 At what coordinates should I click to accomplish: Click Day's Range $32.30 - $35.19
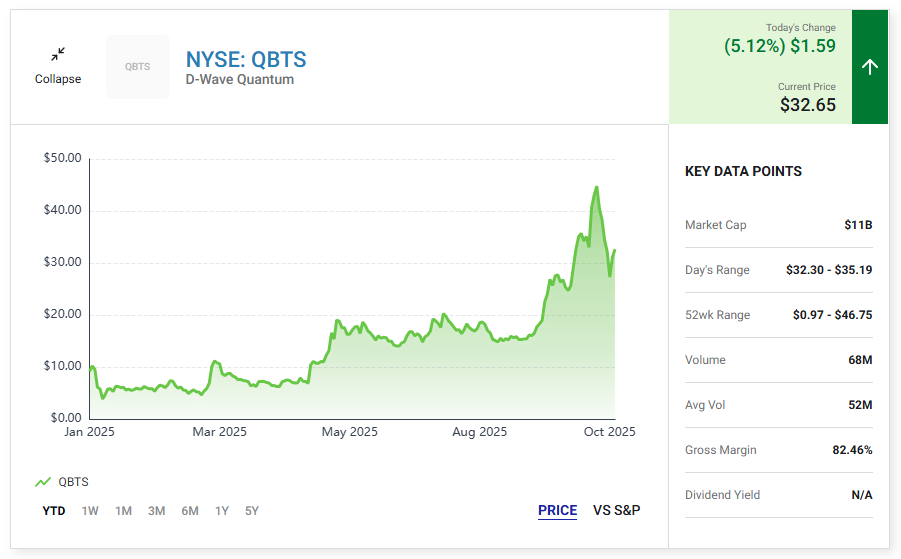point(829,270)
